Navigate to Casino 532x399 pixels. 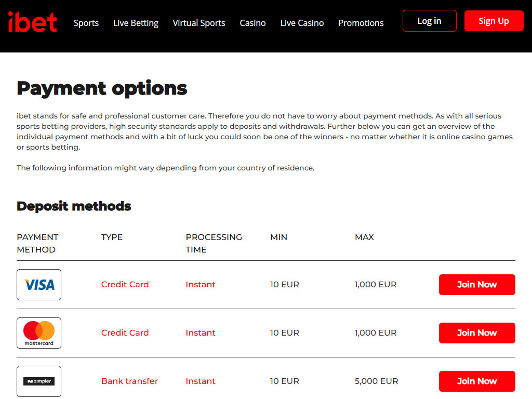(252, 23)
